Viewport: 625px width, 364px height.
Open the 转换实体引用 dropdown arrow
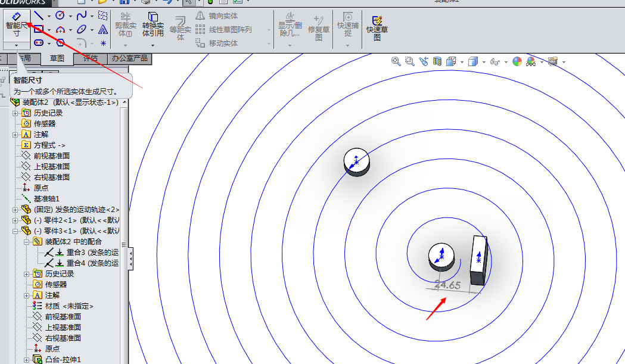(153, 45)
